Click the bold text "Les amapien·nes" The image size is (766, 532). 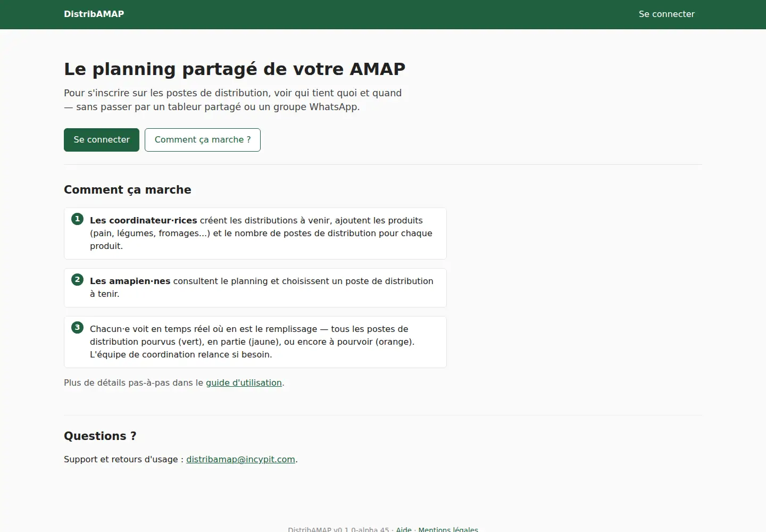pos(130,281)
